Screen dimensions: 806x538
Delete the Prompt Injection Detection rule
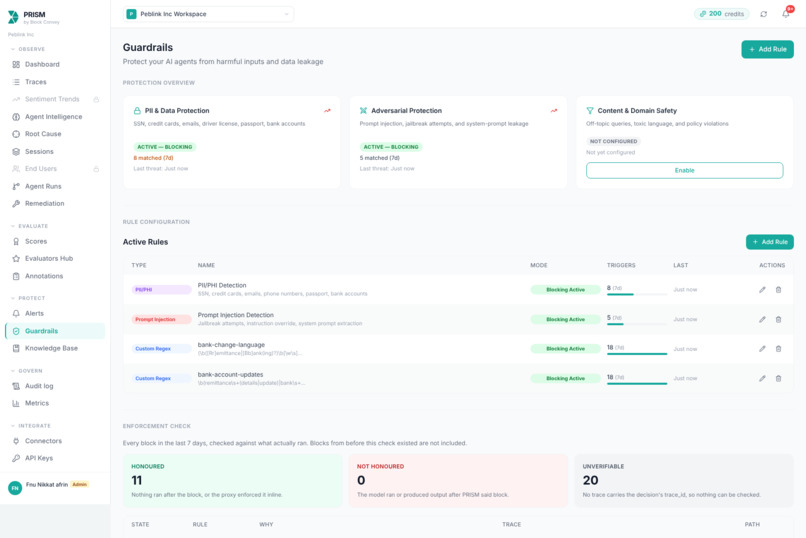point(779,320)
